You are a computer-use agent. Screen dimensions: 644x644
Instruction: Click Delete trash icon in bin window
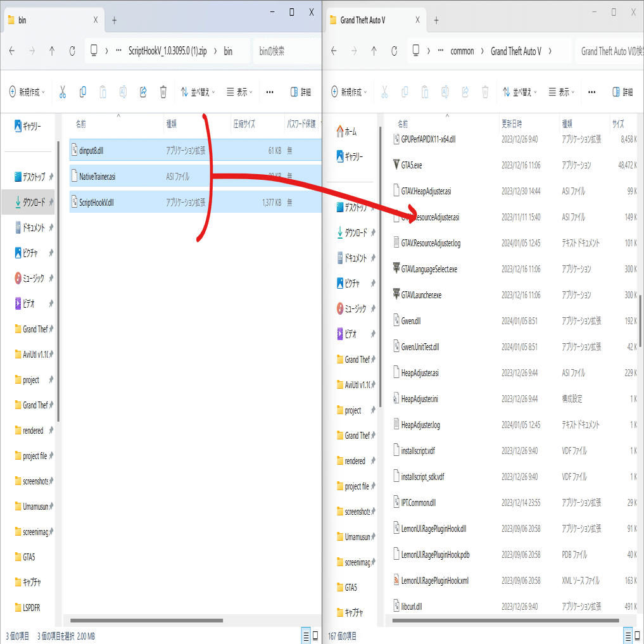tap(163, 92)
